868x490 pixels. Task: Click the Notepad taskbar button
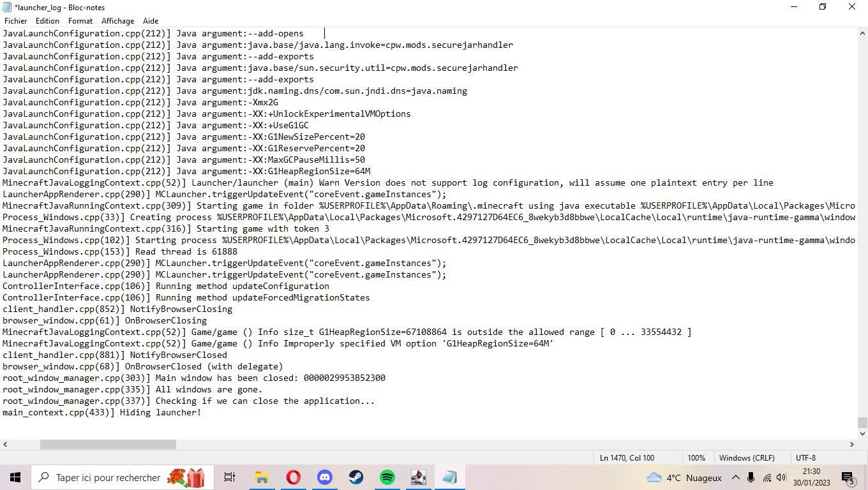[x=449, y=477]
